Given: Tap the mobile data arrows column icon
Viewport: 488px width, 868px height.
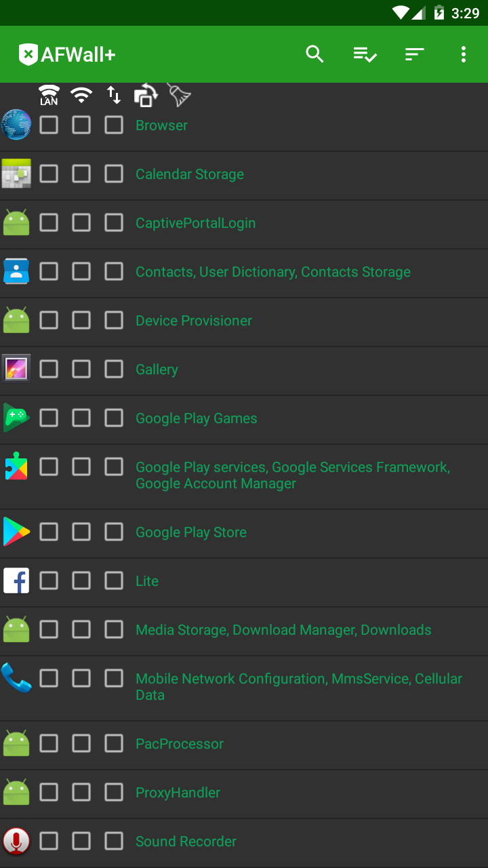Looking at the screenshot, I should tap(114, 95).
